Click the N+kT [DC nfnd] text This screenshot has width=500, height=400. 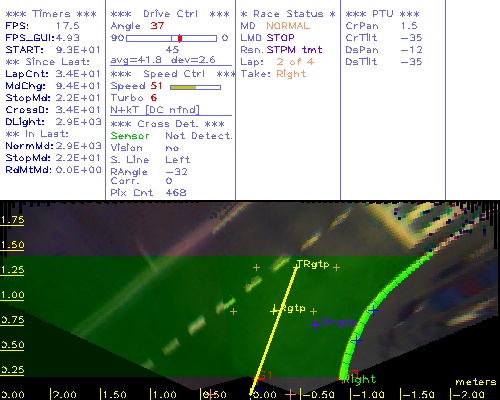coord(155,110)
